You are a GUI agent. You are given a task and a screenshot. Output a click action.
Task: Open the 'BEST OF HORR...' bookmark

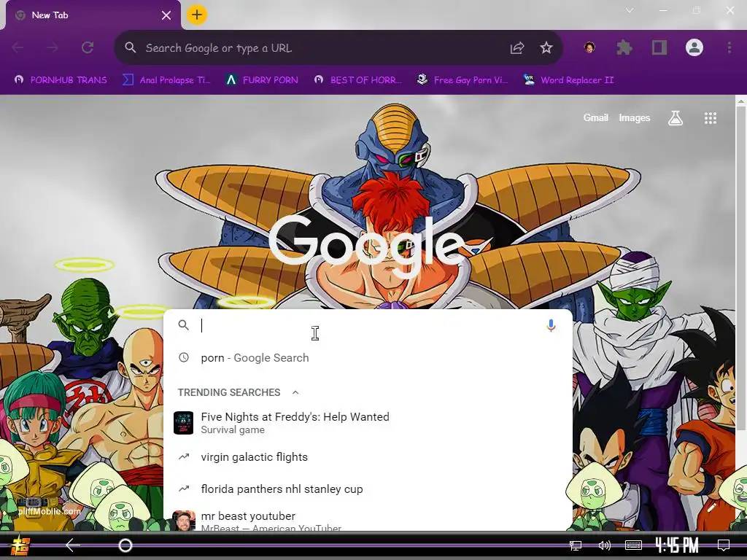click(x=358, y=80)
